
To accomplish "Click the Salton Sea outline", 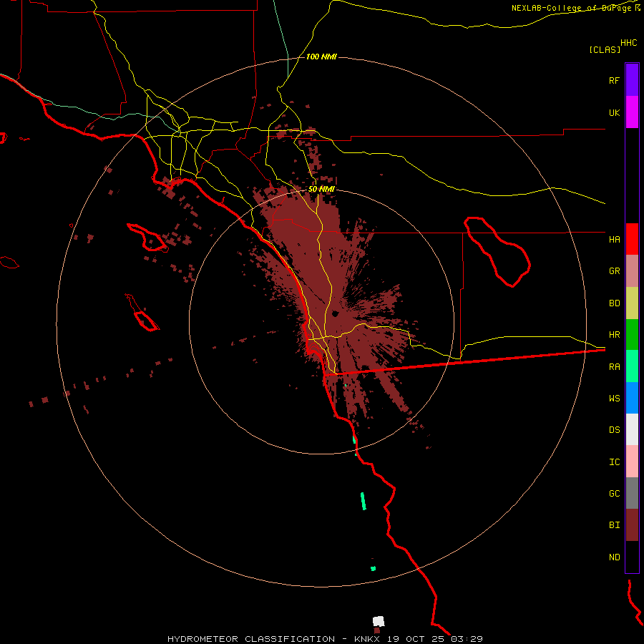I will (497, 252).
